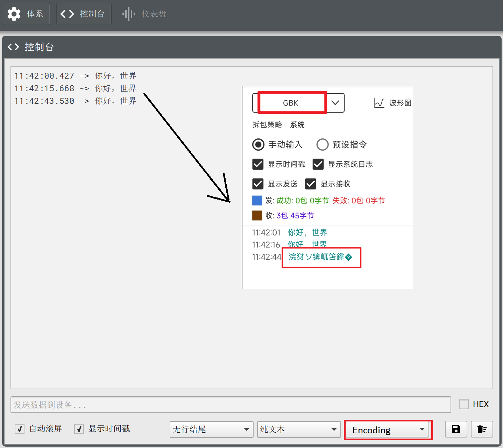Click the code brackets icon beside 控制台 header
503x448 pixels.
[13, 47]
